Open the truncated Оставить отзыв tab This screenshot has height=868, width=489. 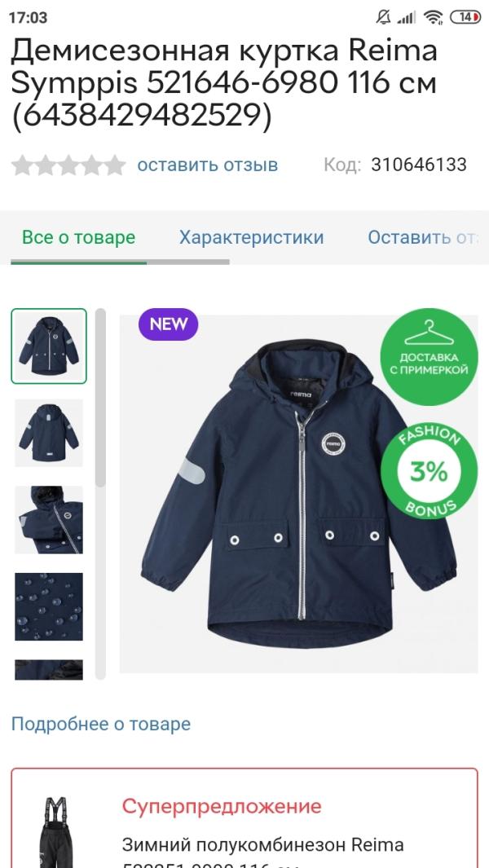422,237
